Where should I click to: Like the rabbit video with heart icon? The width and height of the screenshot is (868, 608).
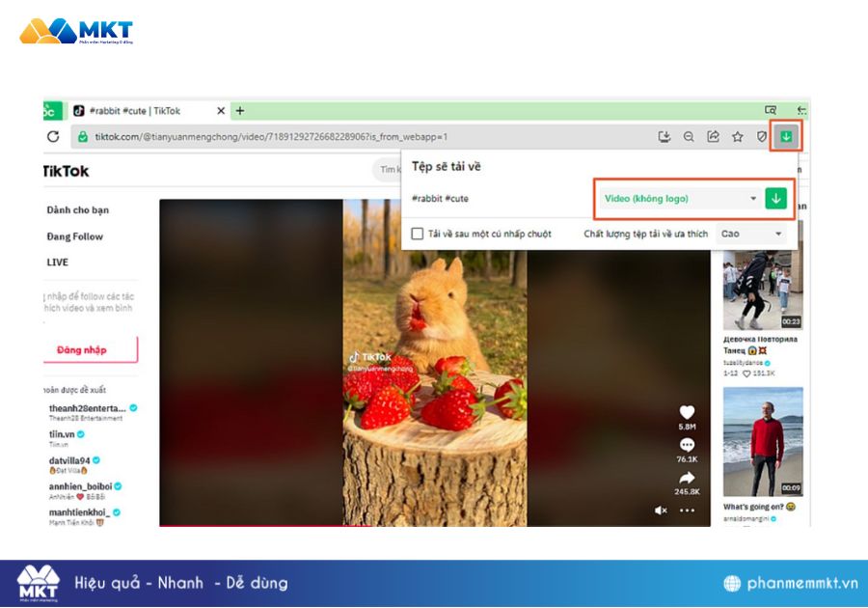point(687,412)
